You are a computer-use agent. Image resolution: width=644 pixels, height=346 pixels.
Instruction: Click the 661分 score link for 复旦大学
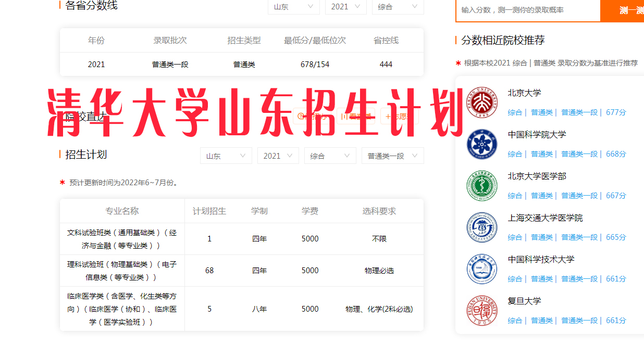(x=615, y=321)
